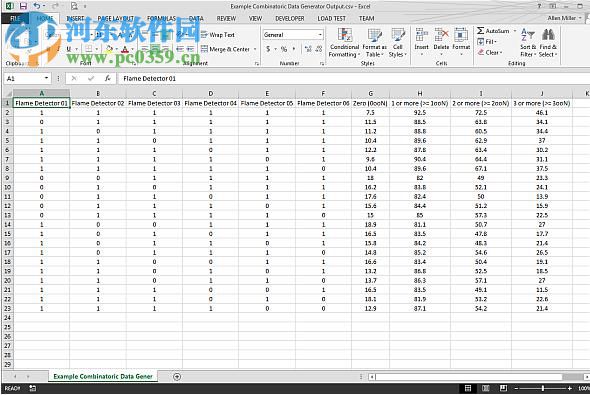Viewport: 590px width, 395px height.
Task: Open the FILE tab
Action: coord(15,18)
